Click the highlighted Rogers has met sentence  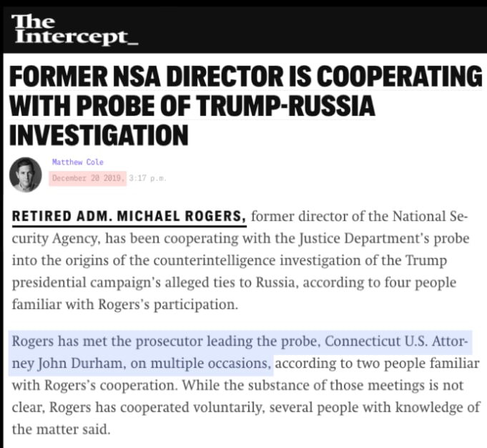(x=239, y=352)
